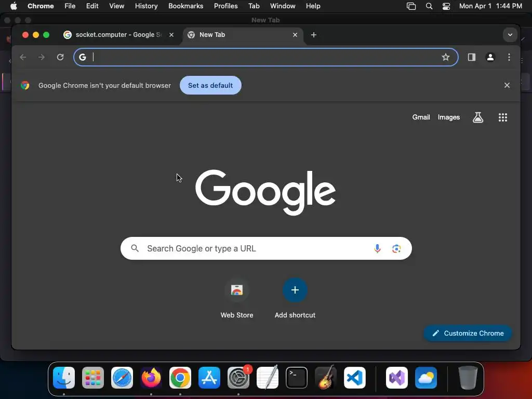Click the Chrome forward arrow
The width and height of the screenshot is (532, 399).
pyautogui.click(x=42, y=57)
